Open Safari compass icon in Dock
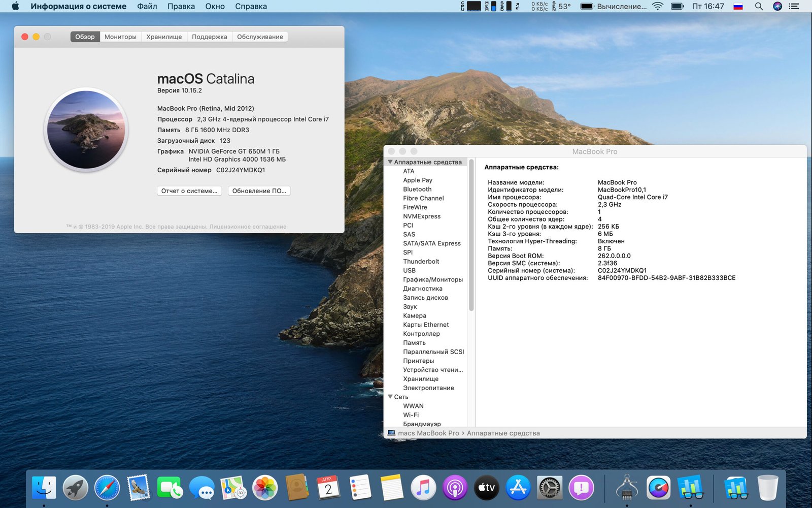This screenshot has height=508, width=812. point(107,488)
